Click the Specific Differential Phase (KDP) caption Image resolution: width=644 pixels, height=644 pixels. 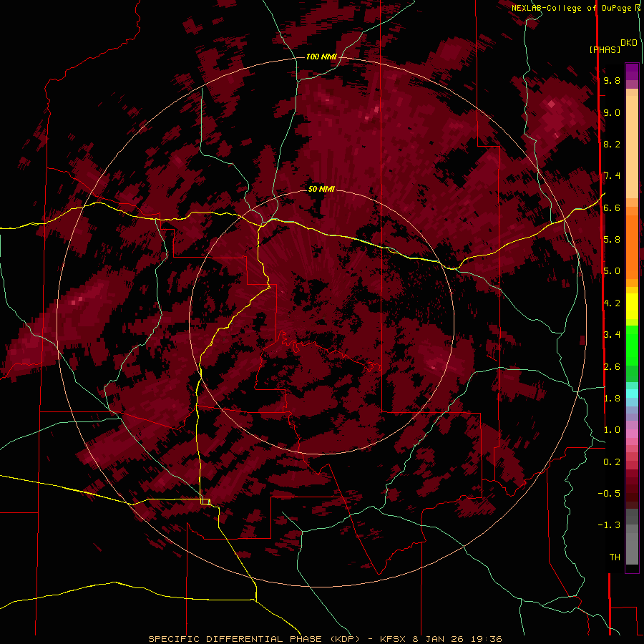point(325,639)
